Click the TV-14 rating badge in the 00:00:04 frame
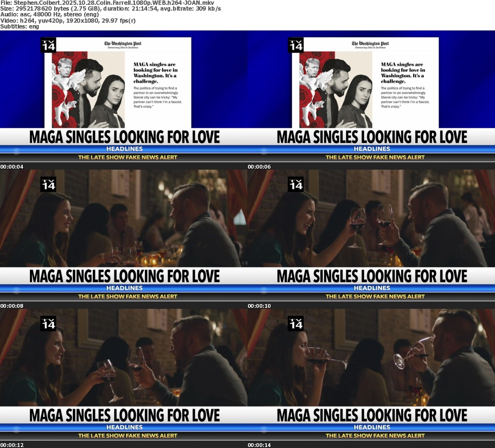Image resolution: width=495 pixels, height=448 pixels. point(48,45)
